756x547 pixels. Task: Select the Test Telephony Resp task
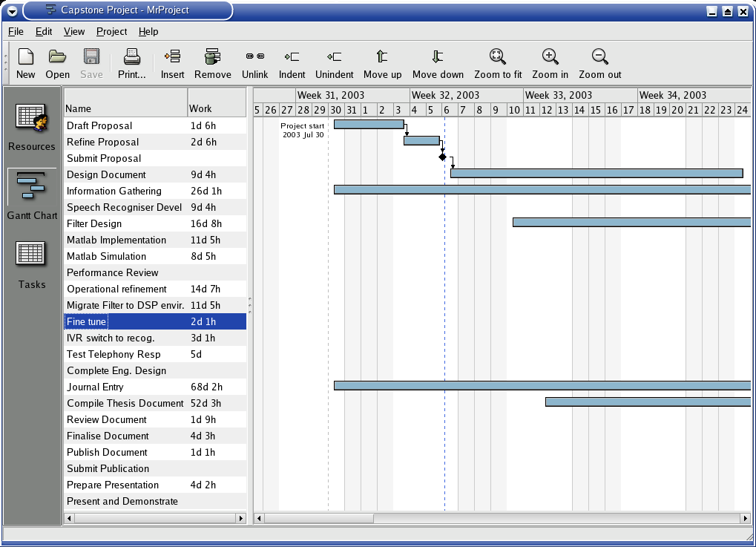pos(155,354)
